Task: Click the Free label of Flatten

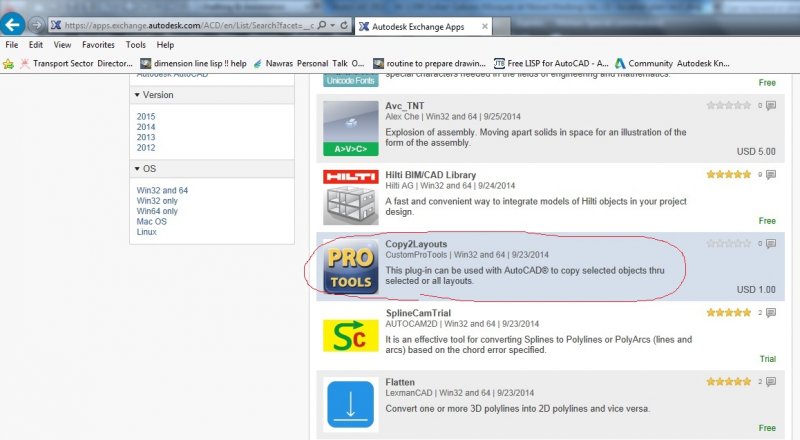Action: click(x=767, y=428)
